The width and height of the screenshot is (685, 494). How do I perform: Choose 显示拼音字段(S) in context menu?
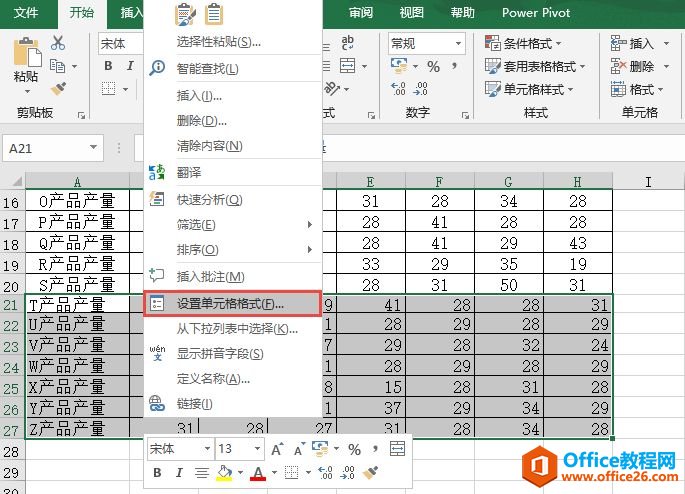[x=233, y=354]
